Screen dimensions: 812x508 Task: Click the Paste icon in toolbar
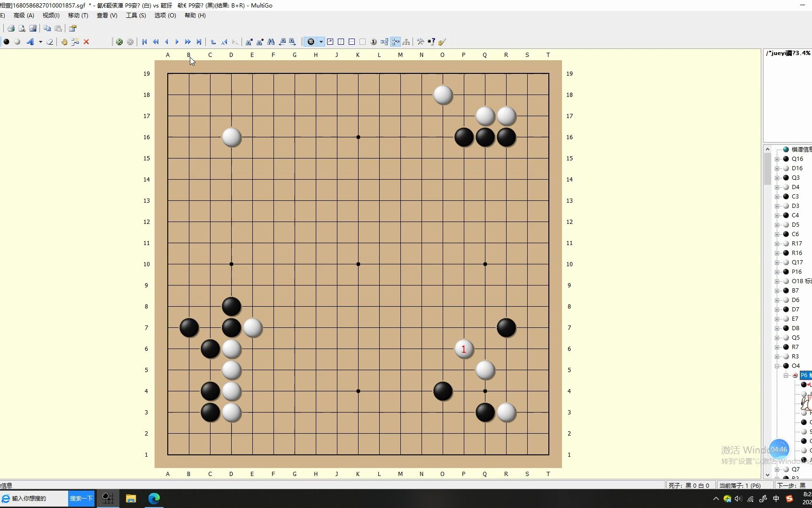[x=58, y=28]
